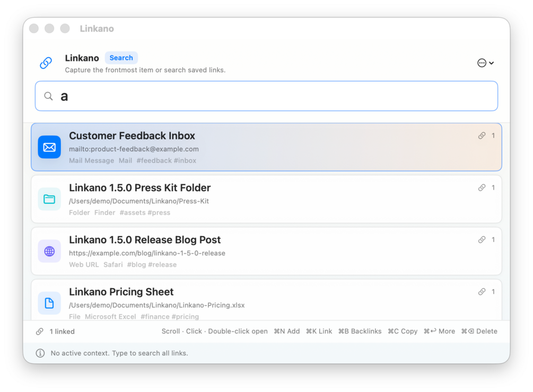533x392 pixels.
Task: Click the https://example.com/blog/linkano-1-5-0-release URL
Action: pos(147,253)
